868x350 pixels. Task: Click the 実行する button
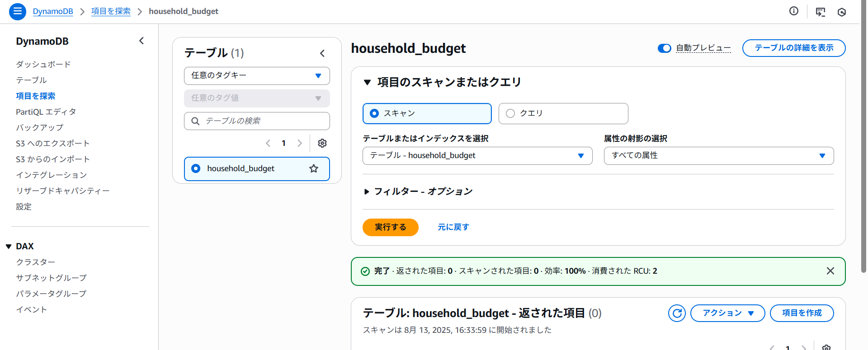(x=390, y=227)
